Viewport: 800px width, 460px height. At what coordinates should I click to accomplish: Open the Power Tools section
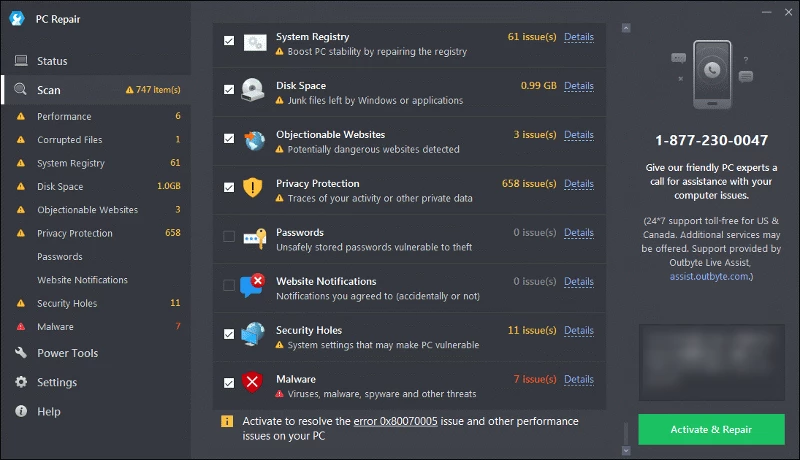(x=96, y=353)
